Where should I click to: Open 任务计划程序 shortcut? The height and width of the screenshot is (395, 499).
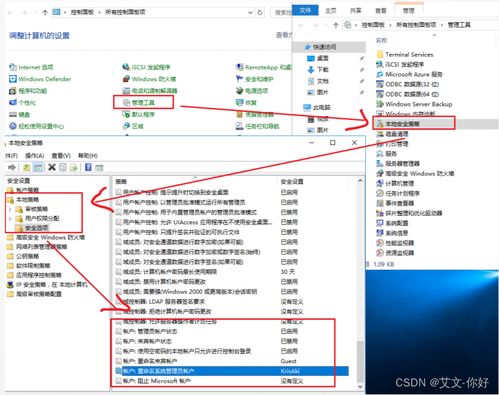pos(398,193)
